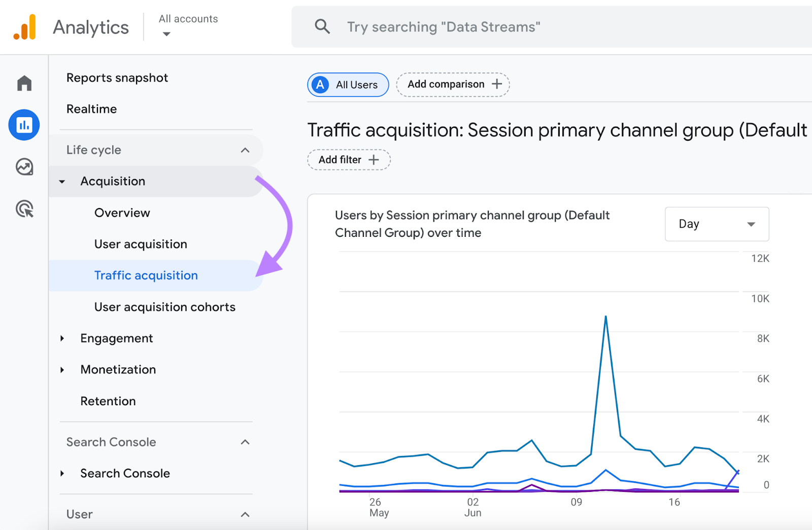812x530 pixels.
Task: Click the Add comparison plus icon
Action: pyautogui.click(x=496, y=84)
